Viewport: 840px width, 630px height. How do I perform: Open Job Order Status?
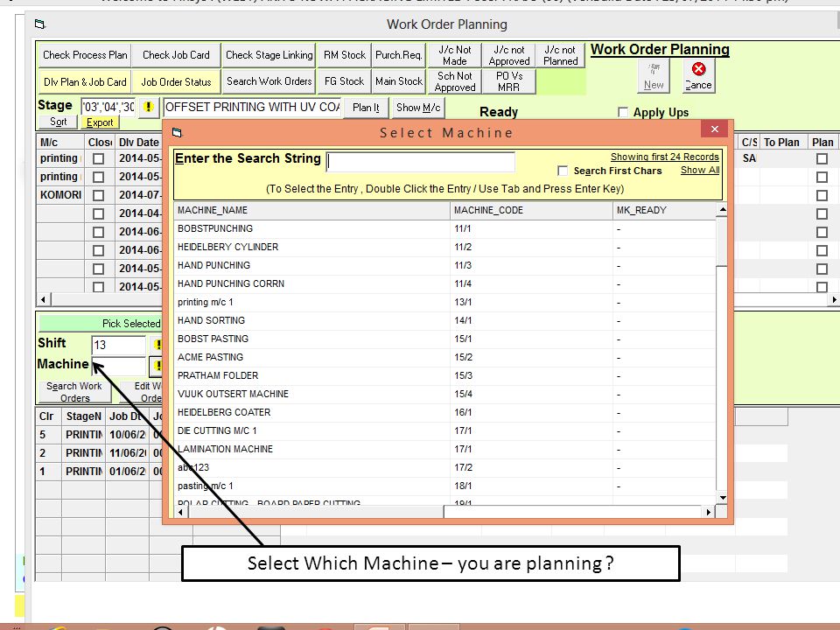click(176, 82)
